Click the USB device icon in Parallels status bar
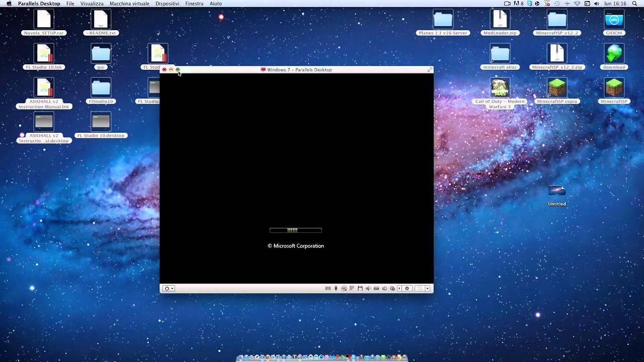This screenshot has width=644, height=362. coord(336,289)
